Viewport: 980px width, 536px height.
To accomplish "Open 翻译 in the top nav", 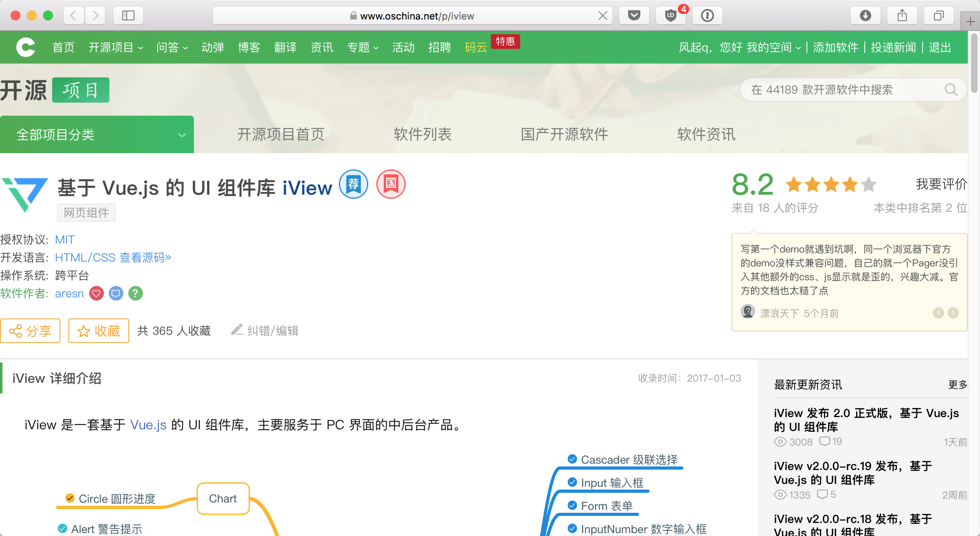I will [x=286, y=47].
